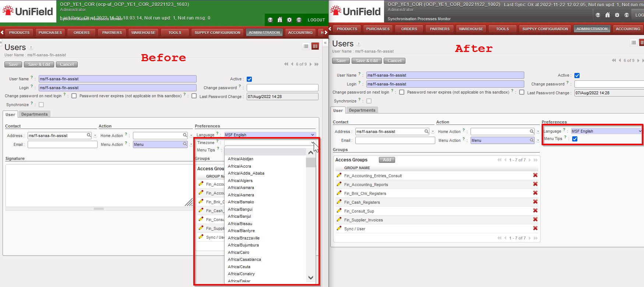Edit Fin_Supplier_Invoices row pencil in After window
Viewport: 644px width, 287px height.
point(339,220)
